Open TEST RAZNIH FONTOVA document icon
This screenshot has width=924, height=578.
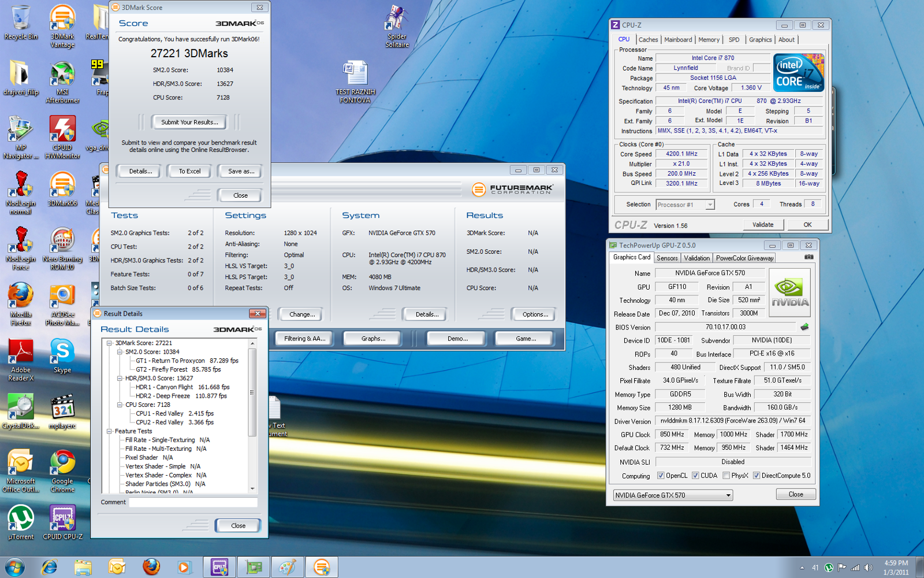pos(355,81)
